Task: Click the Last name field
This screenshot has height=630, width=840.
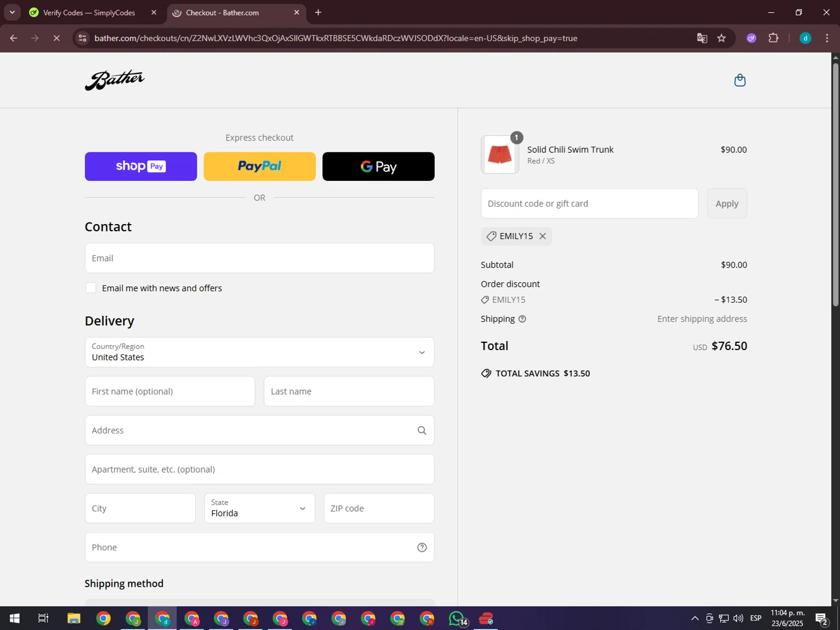Action: 349,391
